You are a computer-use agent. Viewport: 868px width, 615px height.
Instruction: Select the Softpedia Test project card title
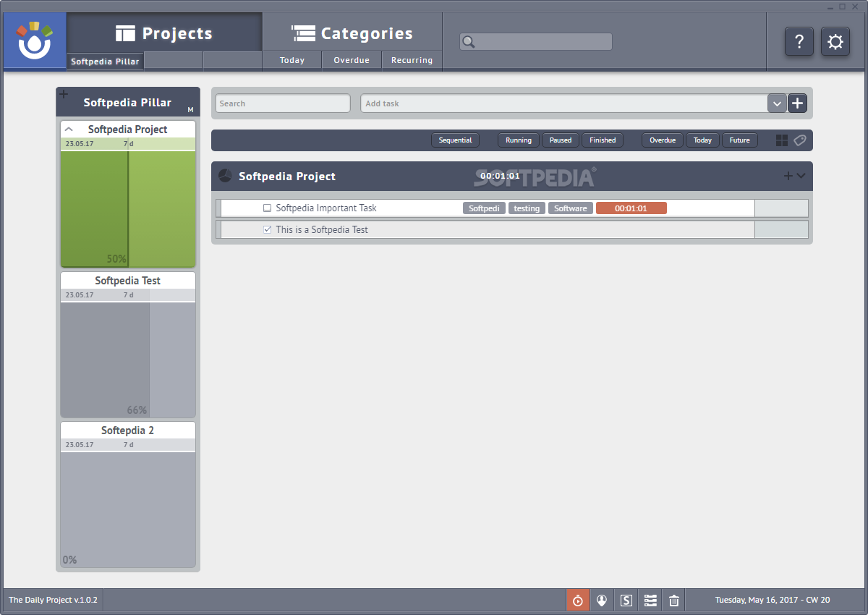(x=128, y=281)
